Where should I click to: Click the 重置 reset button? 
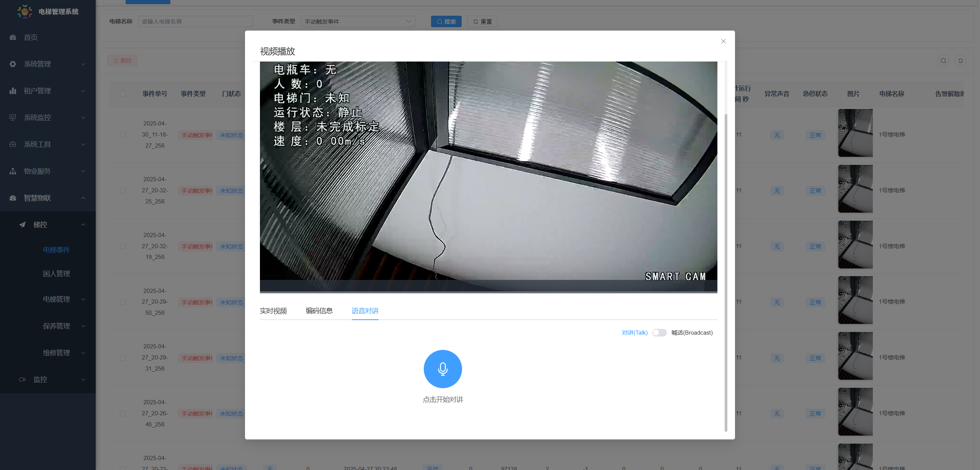coord(482,21)
